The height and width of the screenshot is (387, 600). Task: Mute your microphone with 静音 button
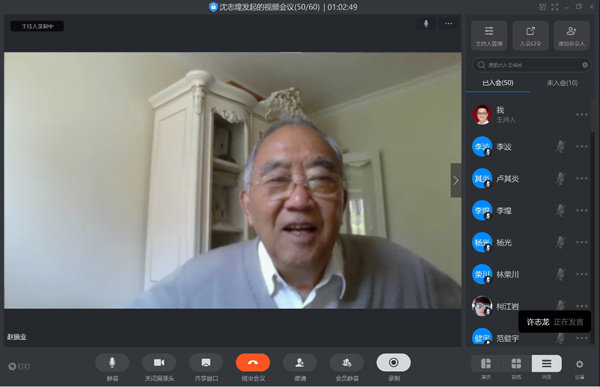(112, 363)
